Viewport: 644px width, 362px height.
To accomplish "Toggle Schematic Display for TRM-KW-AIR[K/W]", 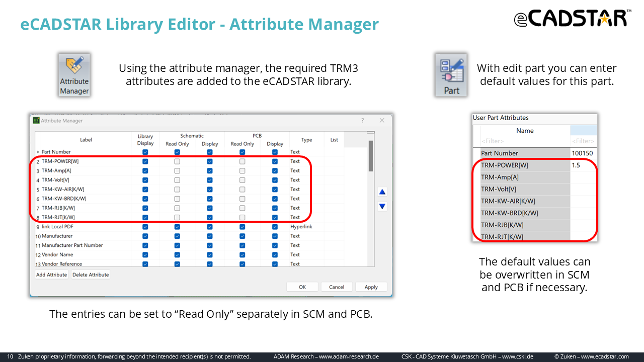I will point(210,190).
